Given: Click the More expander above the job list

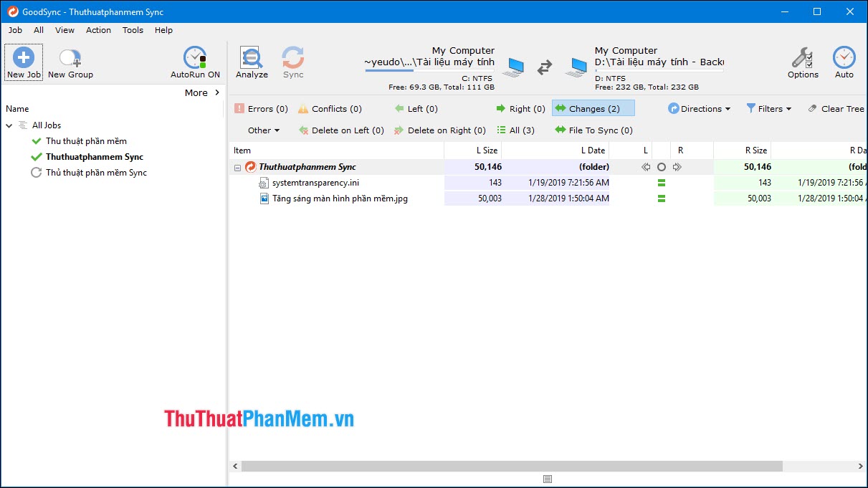Looking at the screenshot, I should 201,92.
